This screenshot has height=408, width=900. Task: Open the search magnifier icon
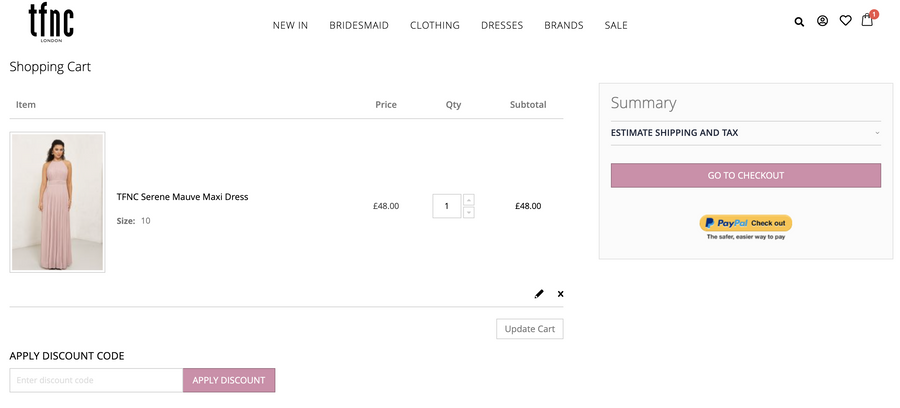[x=799, y=21]
